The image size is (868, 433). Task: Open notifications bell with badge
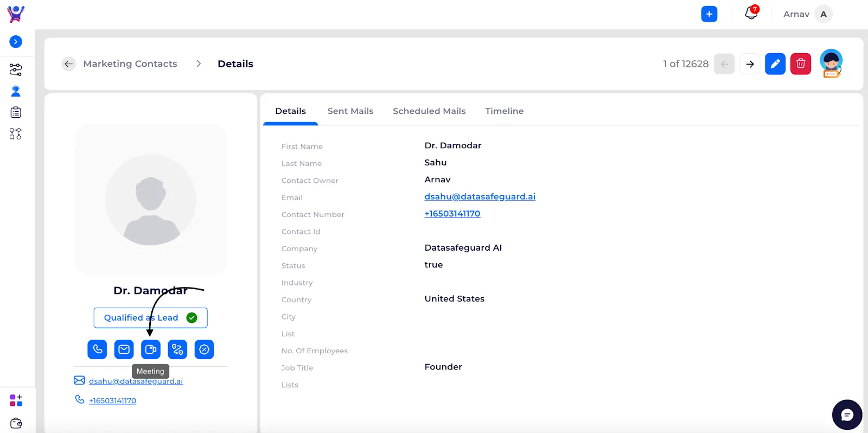click(x=751, y=13)
